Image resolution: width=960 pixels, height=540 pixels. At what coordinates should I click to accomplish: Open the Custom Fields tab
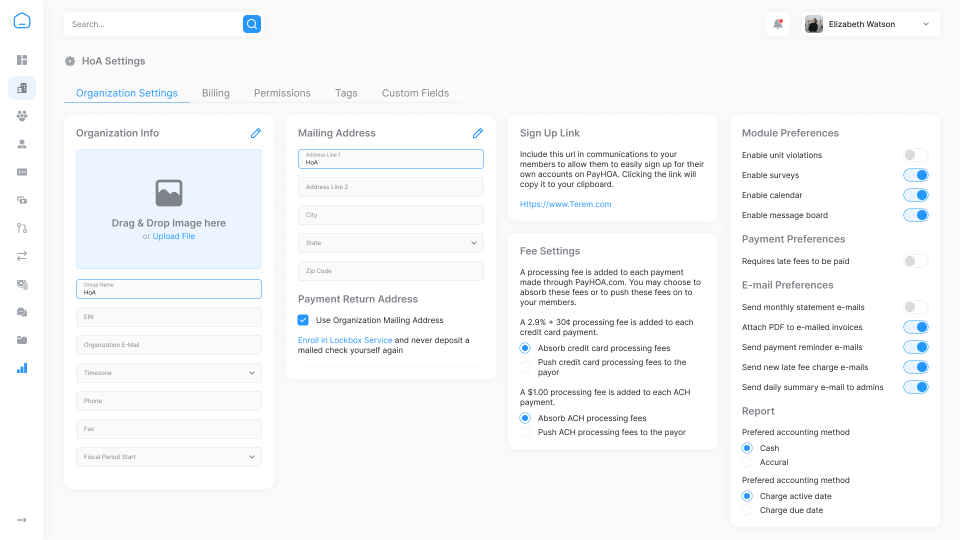pos(415,93)
